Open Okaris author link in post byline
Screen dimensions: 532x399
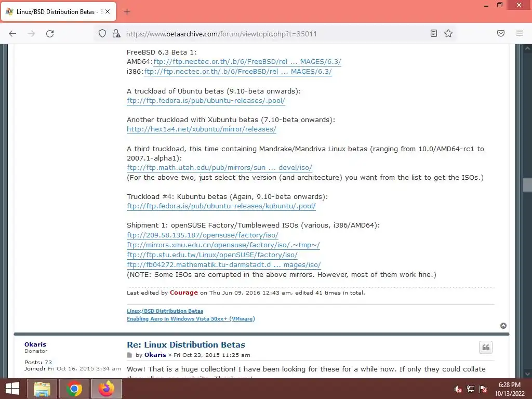coord(155,355)
